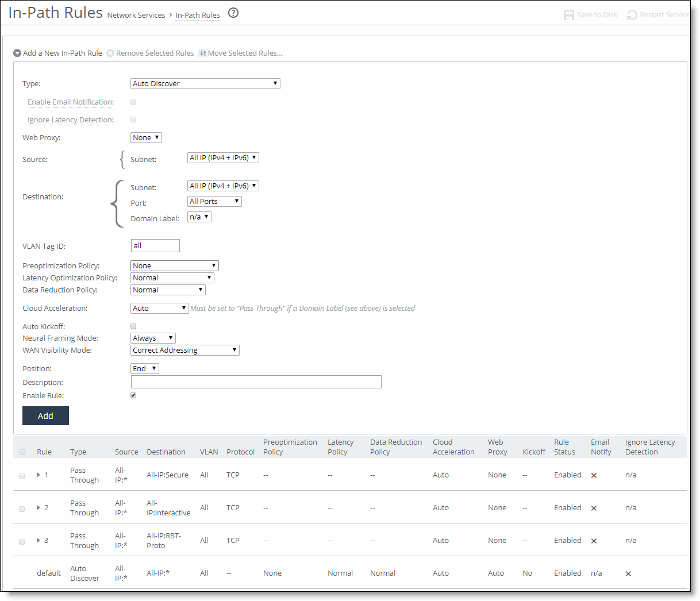
Task: Uncheck the Enable Rule checkbox
Action: pyautogui.click(x=133, y=395)
